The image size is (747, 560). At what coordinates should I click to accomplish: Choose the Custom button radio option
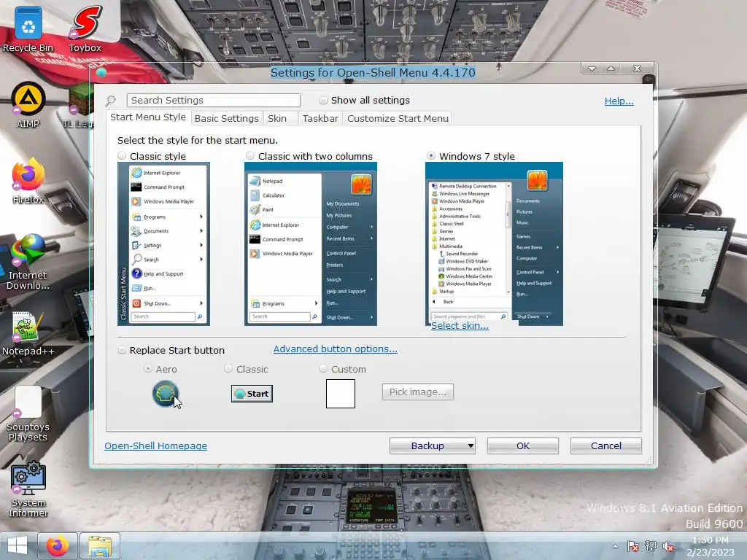323,368
